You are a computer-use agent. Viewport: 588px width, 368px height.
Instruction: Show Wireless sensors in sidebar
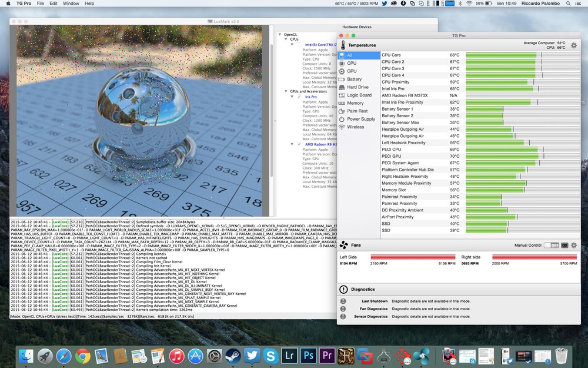click(x=355, y=127)
